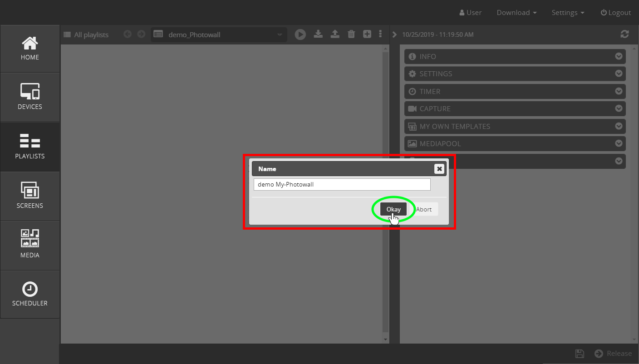Screen dimensions: 639x364
Task: Show All playlists list
Action: tap(86, 34)
